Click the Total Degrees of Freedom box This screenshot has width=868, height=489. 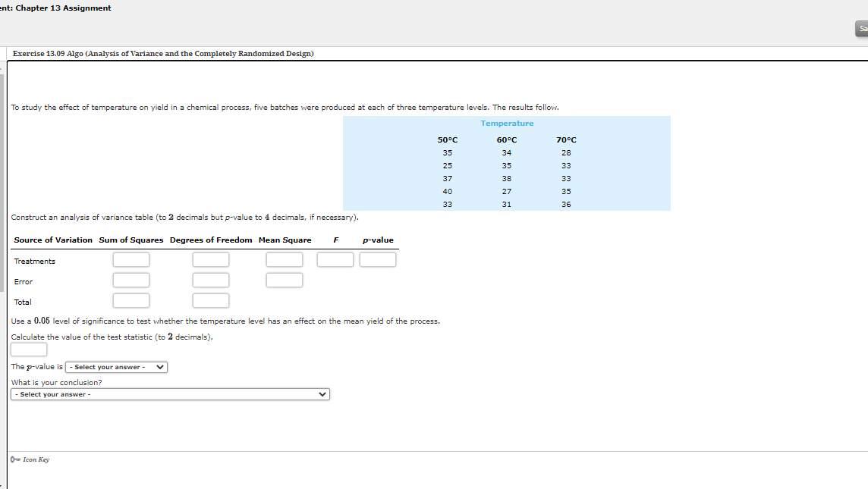click(210, 299)
